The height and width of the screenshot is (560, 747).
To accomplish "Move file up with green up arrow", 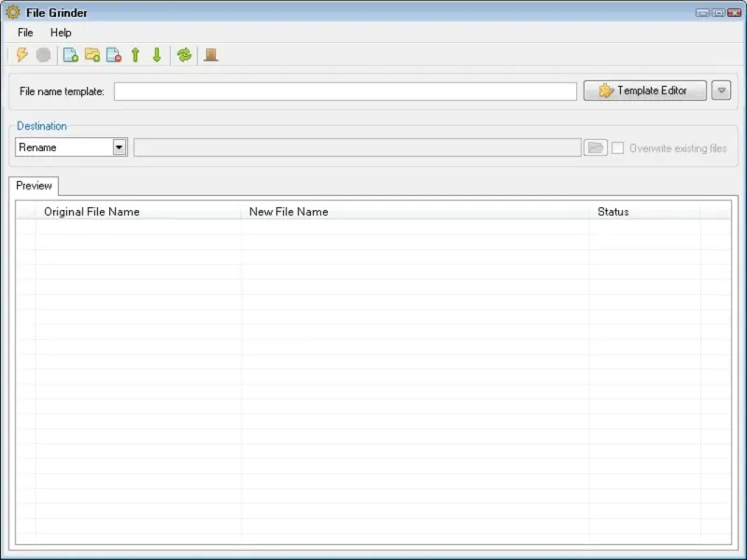I will tap(135, 55).
